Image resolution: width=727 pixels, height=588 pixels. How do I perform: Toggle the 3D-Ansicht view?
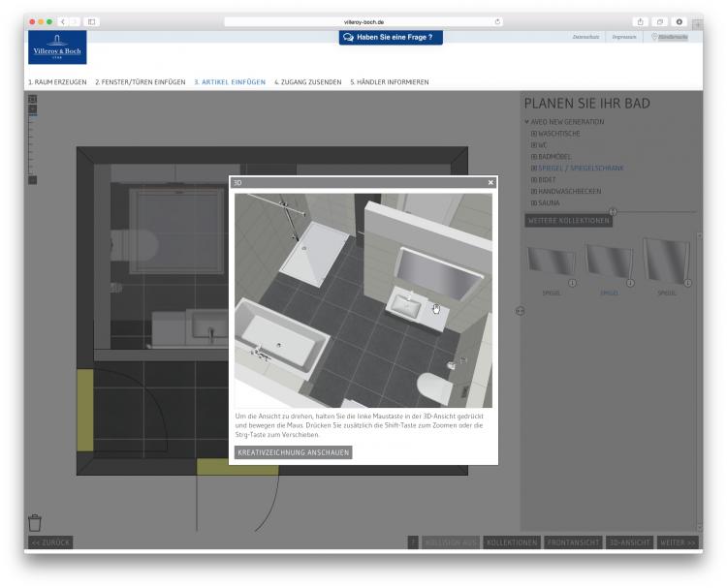pyautogui.click(x=629, y=542)
